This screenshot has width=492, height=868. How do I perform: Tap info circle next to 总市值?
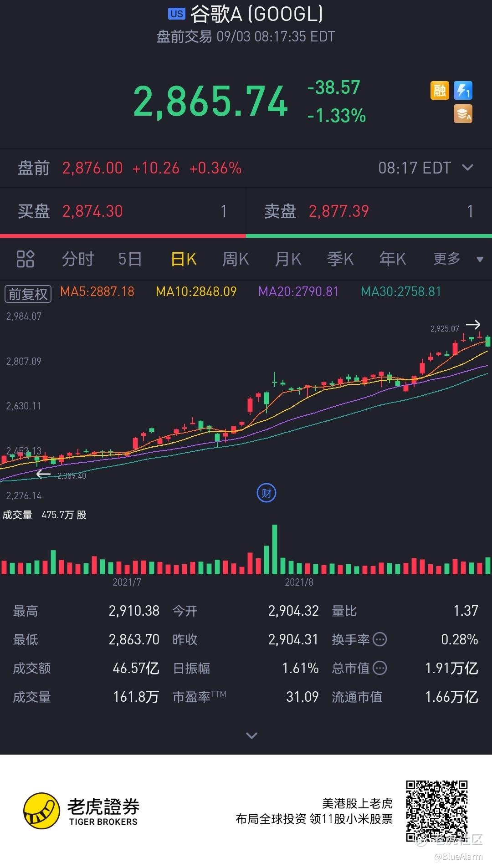[x=379, y=668]
